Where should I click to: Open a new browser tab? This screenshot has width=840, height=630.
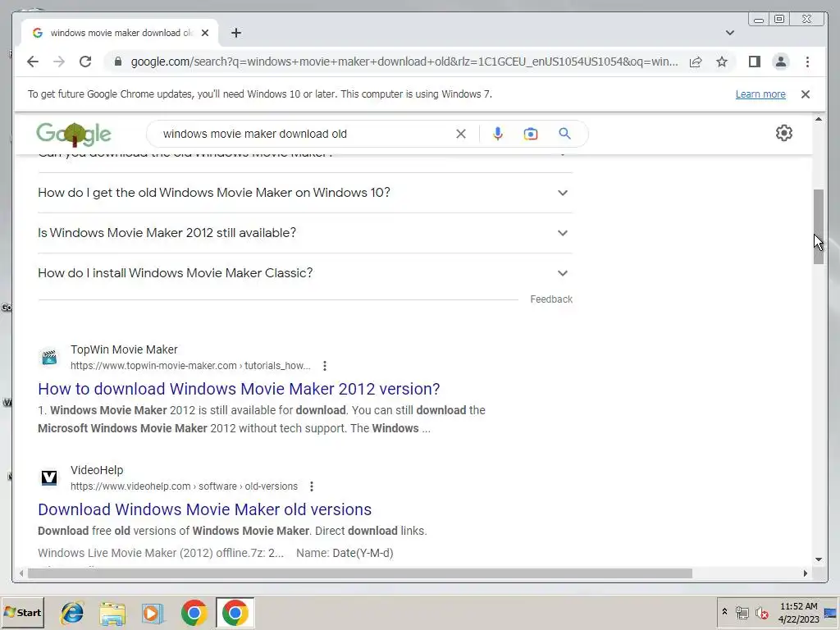tap(236, 33)
